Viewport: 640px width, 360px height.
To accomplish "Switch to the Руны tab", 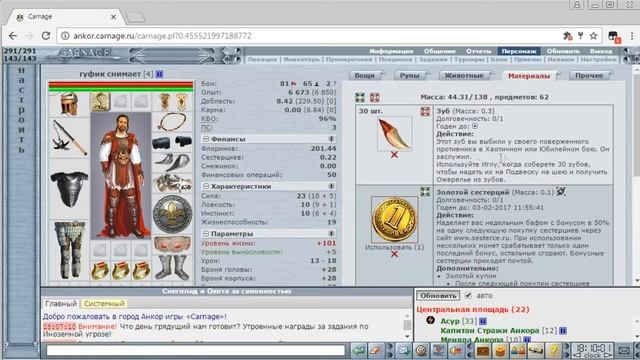I will 411,76.
